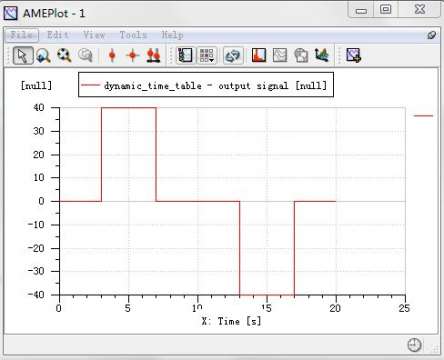Open the View menu

pos(94,35)
